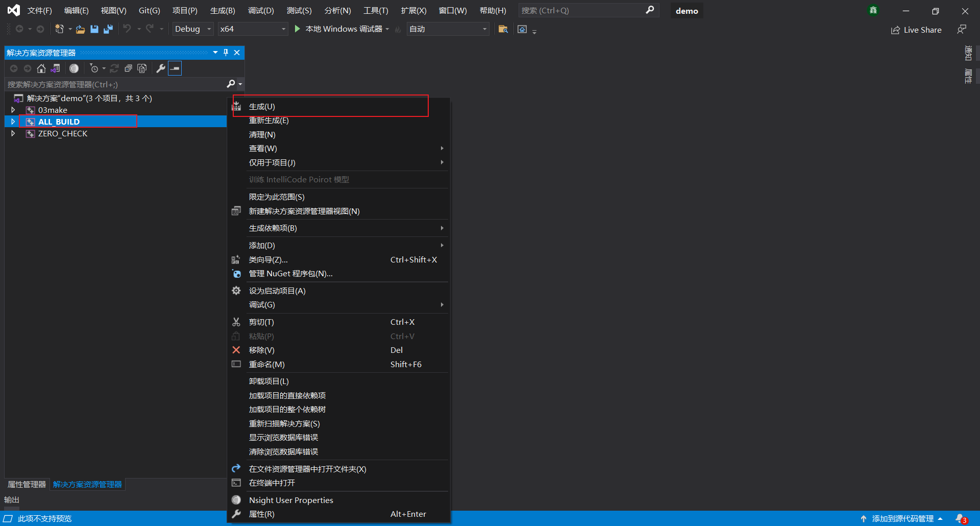Image resolution: width=980 pixels, height=526 pixels.
Task: Click the Save All toolbar icon
Action: tap(108, 29)
